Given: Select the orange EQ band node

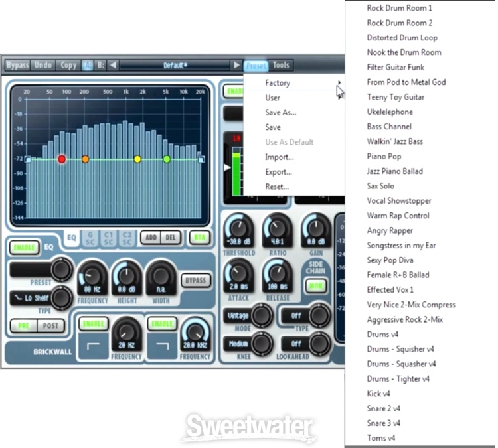Looking at the screenshot, I should coord(85,159).
